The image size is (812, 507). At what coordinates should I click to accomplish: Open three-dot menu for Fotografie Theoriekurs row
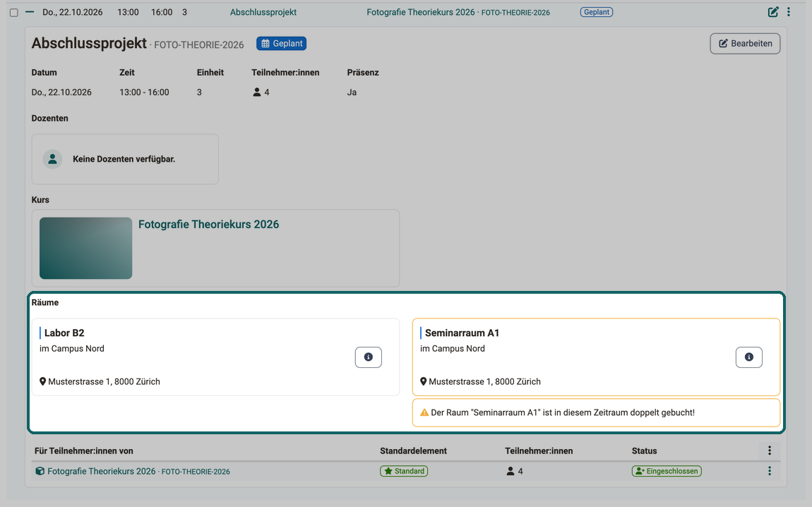770,471
